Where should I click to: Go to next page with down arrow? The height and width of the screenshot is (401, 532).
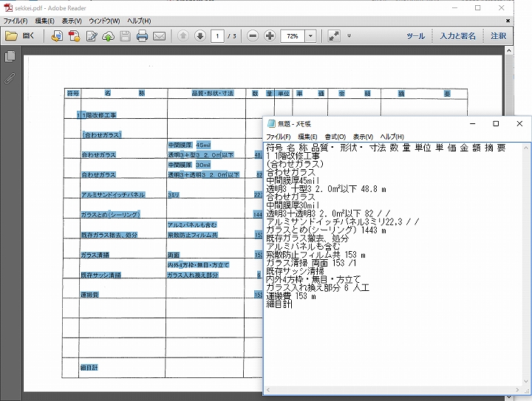(x=200, y=35)
